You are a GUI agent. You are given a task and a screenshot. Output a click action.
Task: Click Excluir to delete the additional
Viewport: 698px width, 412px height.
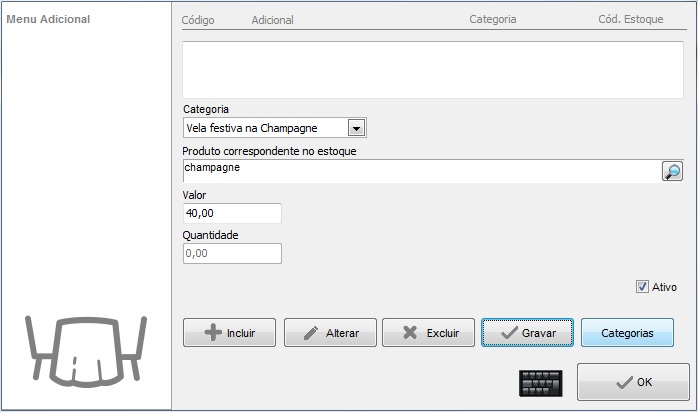428,333
